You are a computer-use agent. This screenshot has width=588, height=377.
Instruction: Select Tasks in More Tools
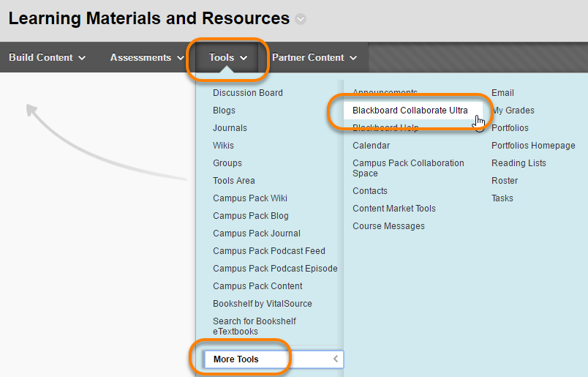coord(502,198)
